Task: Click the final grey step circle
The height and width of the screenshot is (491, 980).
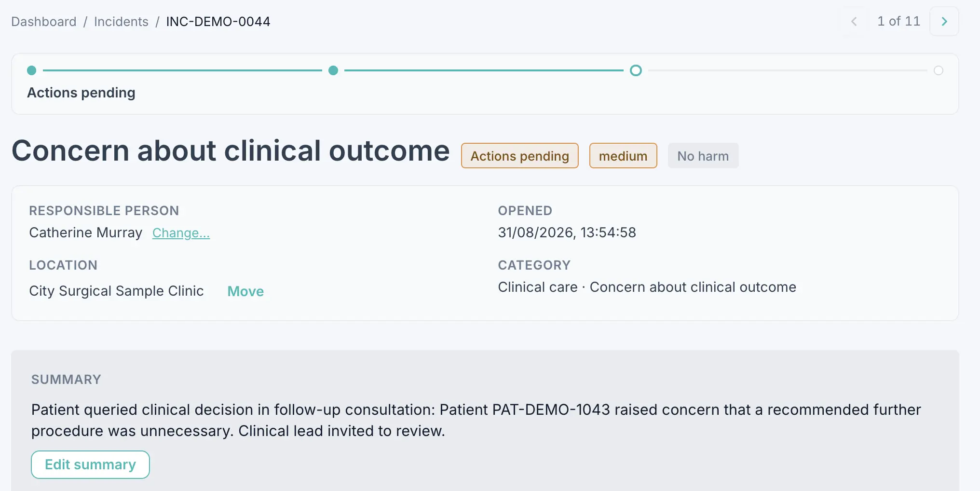Action: click(x=939, y=70)
